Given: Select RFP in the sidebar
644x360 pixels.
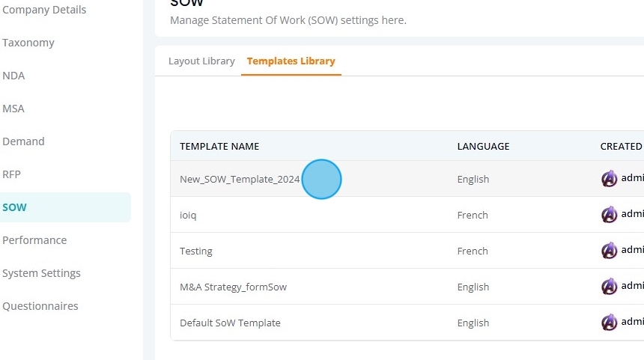Looking at the screenshot, I should [12, 174].
